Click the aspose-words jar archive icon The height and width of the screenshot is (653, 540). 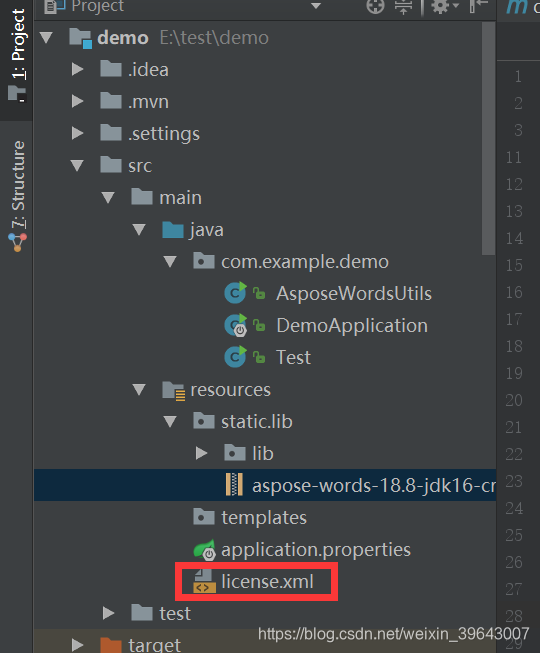(x=234, y=484)
